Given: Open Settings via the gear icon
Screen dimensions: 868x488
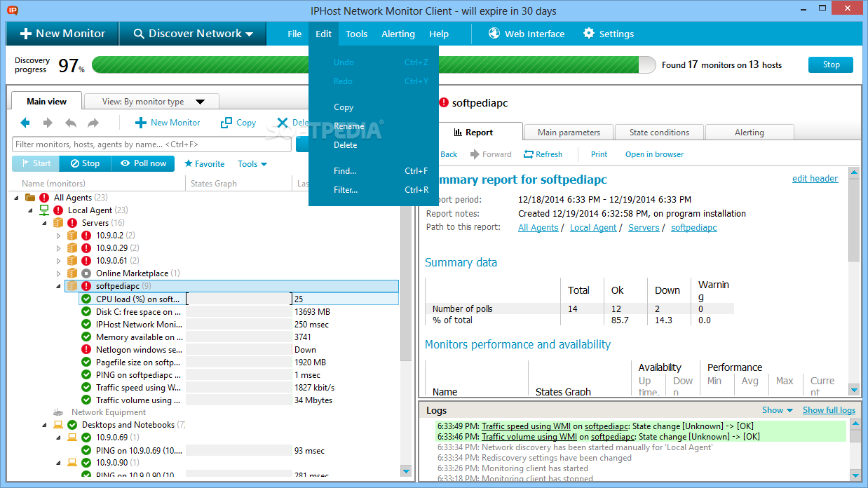Looking at the screenshot, I should pyautogui.click(x=589, y=33).
